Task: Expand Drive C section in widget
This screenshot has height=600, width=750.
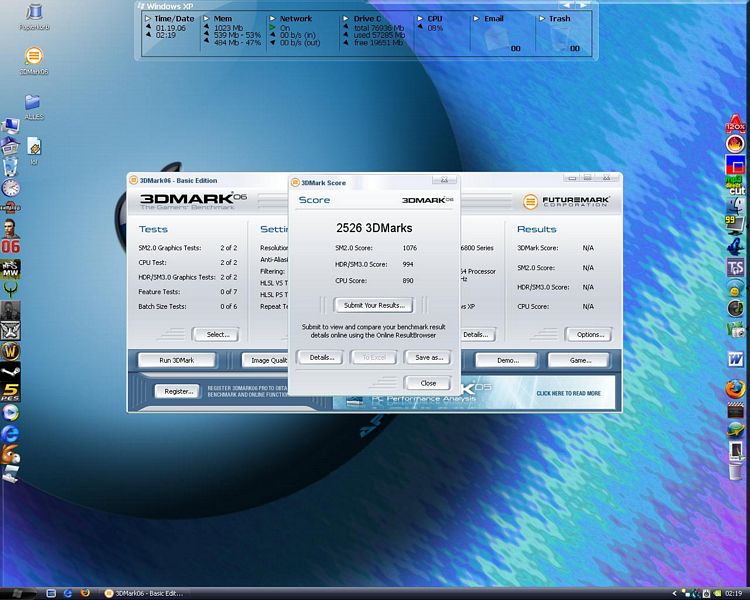Action: pyautogui.click(x=346, y=19)
